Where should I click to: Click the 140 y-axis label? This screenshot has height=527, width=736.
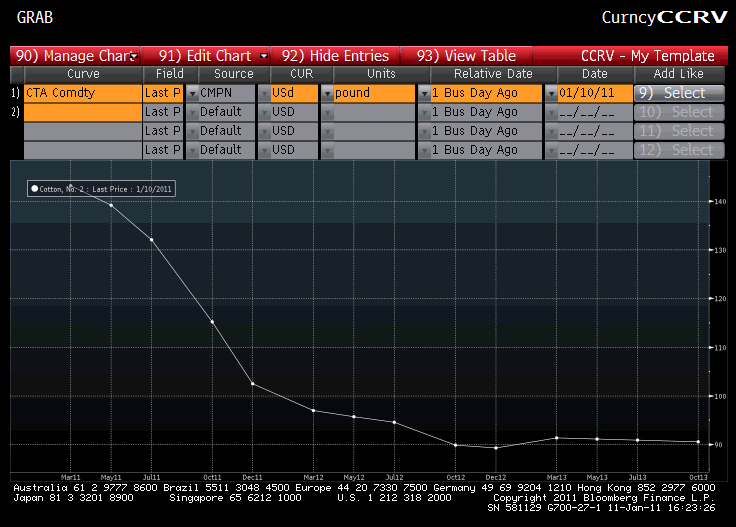pos(720,201)
